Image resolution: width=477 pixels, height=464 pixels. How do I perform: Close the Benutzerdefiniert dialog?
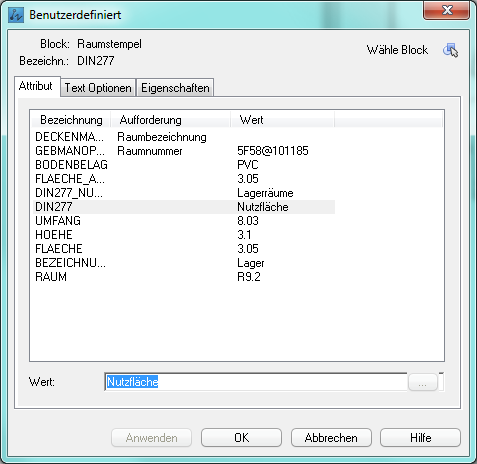(x=447, y=10)
